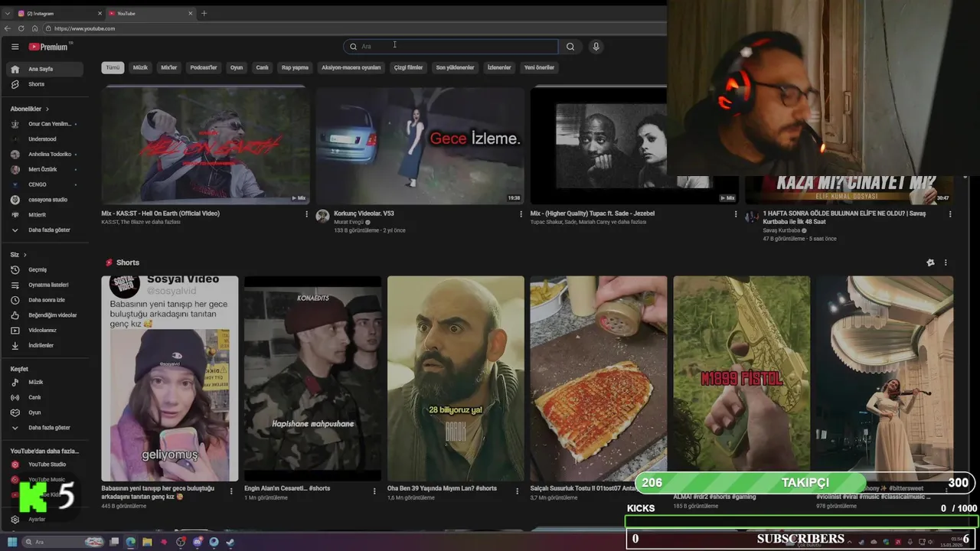The width and height of the screenshot is (980, 551).
Task: Reload the page with the refresh icon
Action: pyautogui.click(x=21, y=28)
